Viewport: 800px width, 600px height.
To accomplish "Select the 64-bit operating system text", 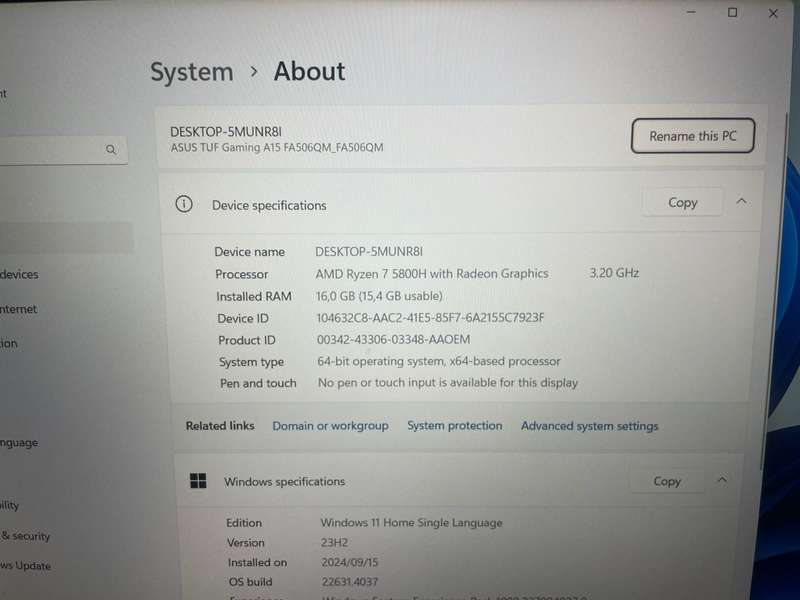I will (439, 361).
